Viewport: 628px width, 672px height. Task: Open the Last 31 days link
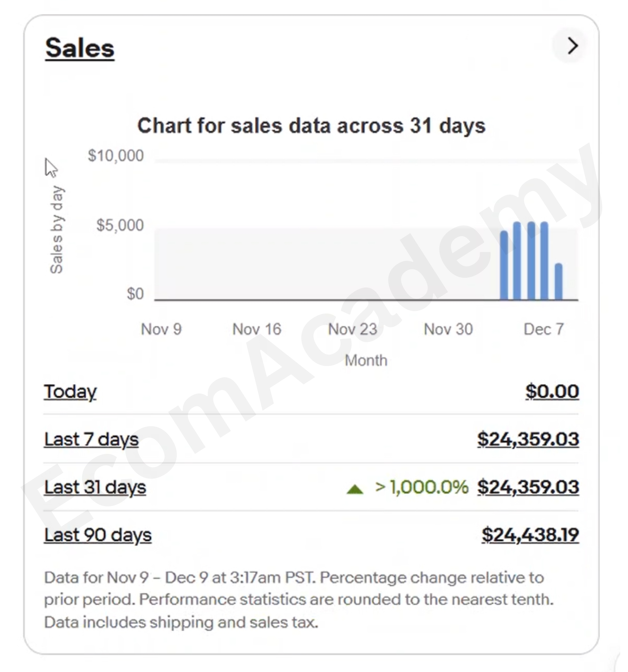tap(95, 487)
